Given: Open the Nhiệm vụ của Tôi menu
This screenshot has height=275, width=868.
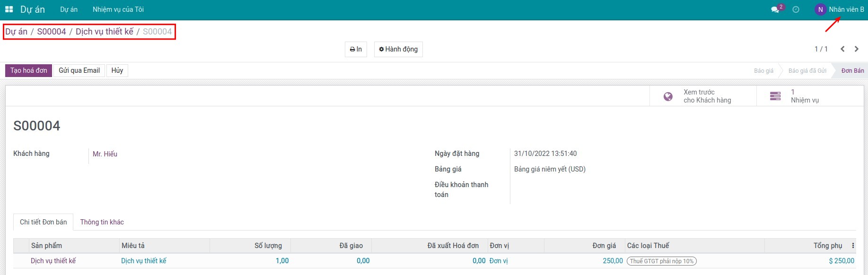Looking at the screenshot, I should click(118, 9).
